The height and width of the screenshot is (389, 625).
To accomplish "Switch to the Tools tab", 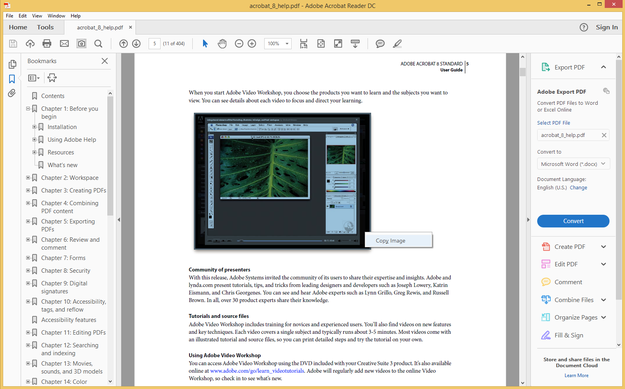I will [45, 27].
